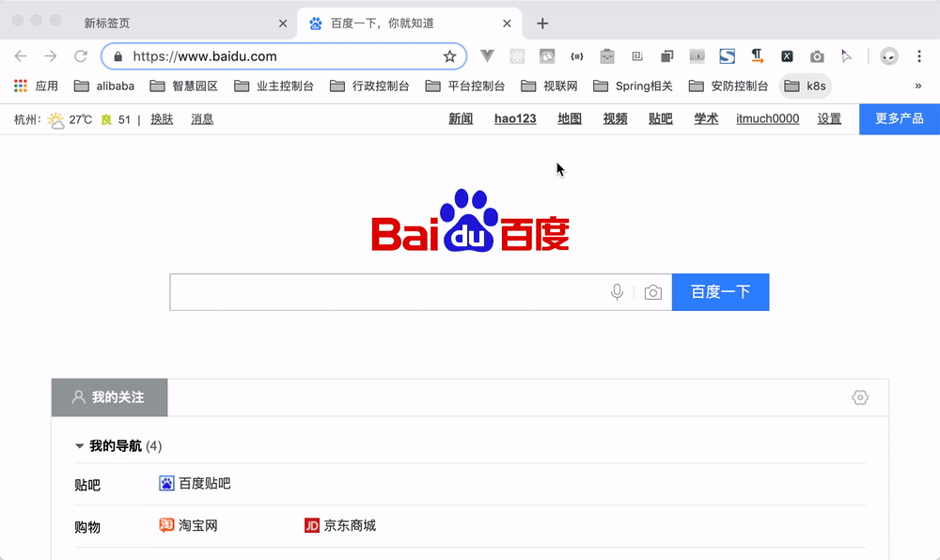Screen dimensions: 940x560
Task: Expand the hidden bookmarks overflow chevron
Action: [917, 86]
